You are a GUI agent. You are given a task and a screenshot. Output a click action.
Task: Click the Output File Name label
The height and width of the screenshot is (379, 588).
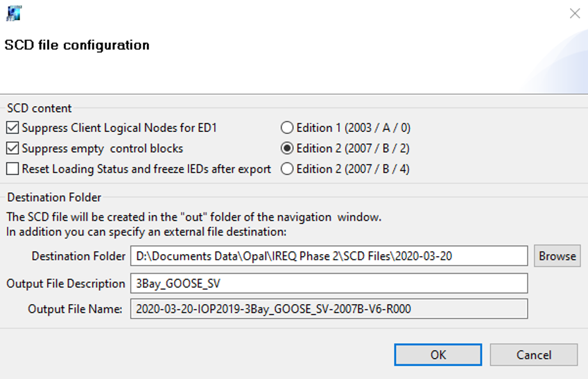coord(75,309)
